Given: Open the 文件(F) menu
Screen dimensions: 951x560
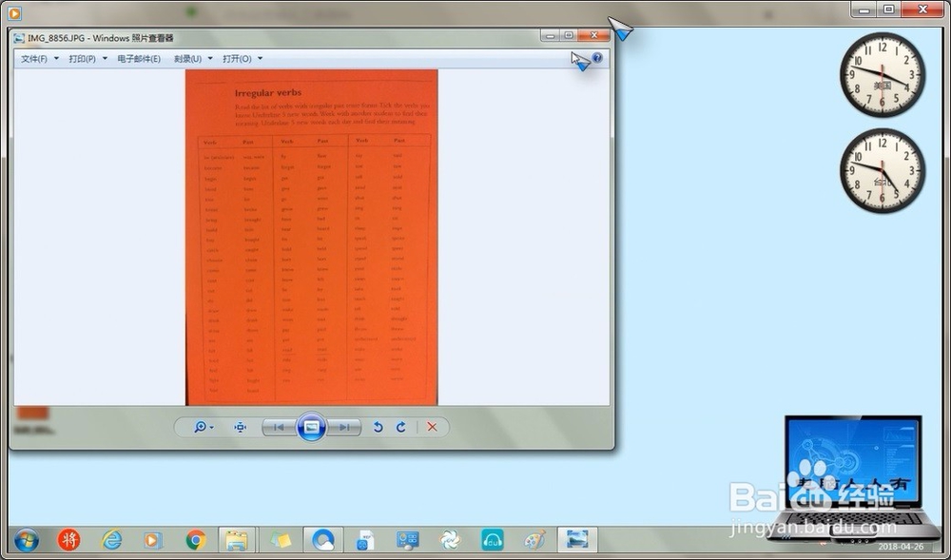Looking at the screenshot, I should pyautogui.click(x=40, y=59).
